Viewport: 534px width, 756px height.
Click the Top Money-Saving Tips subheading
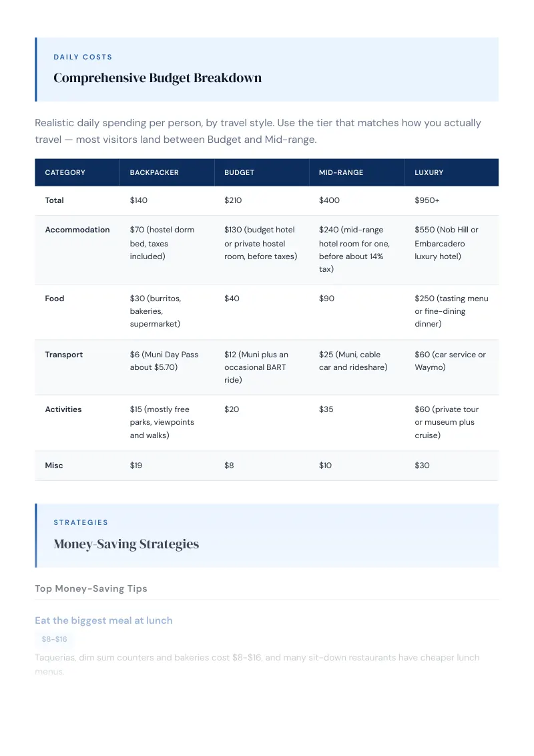coord(91,588)
